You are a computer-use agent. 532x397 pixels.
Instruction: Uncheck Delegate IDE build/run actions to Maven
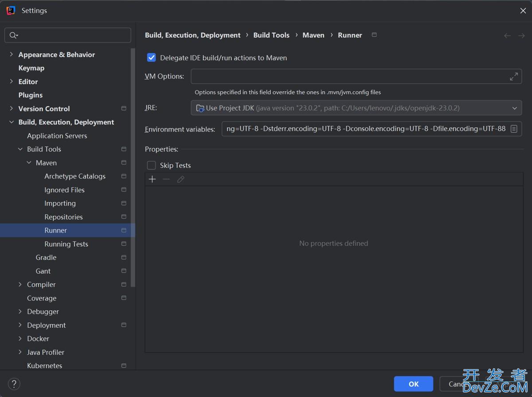pos(152,58)
